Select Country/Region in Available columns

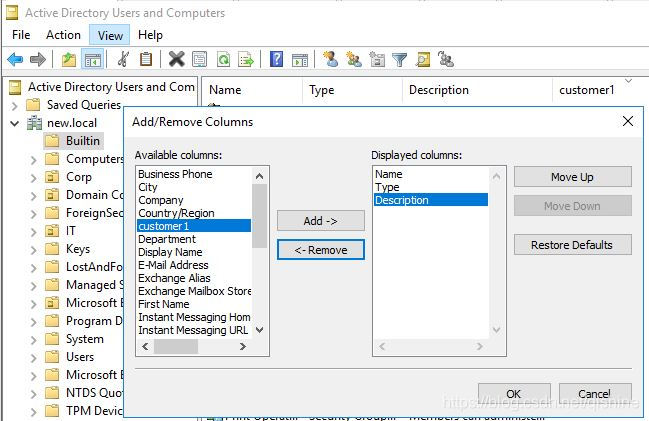194,213
